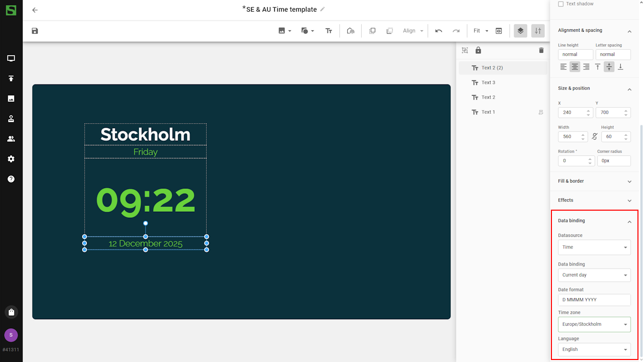The height and width of the screenshot is (362, 644).
Task: Delete the selected layer with trash icon
Action: coord(541,50)
